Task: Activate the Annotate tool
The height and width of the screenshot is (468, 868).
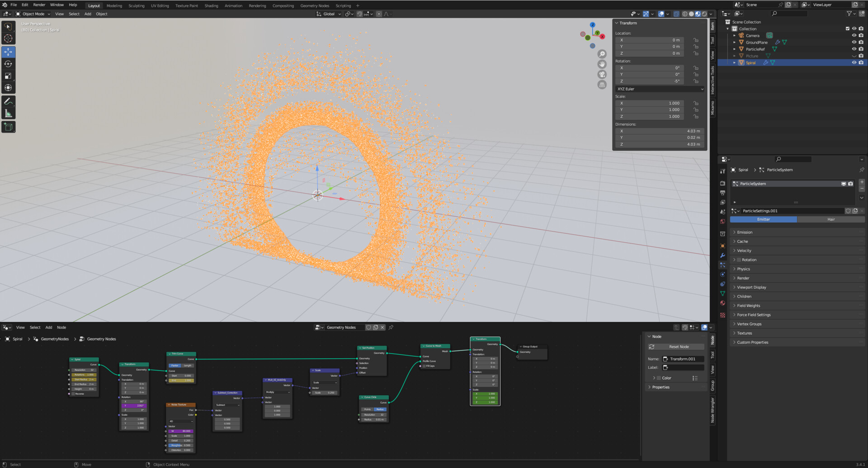Action: coord(8,102)
